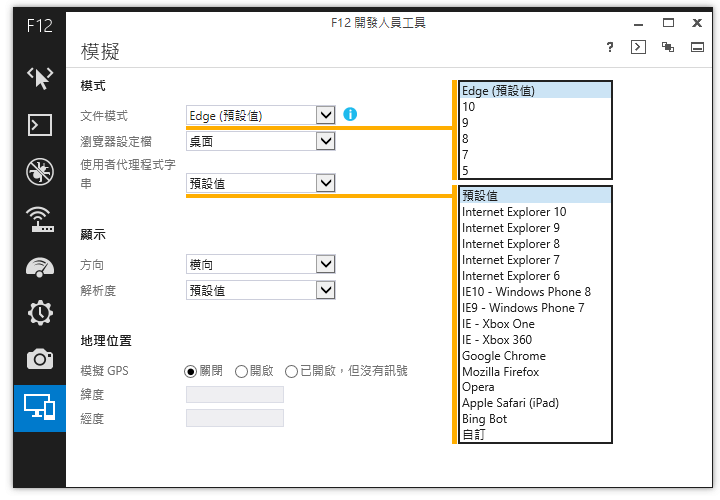Open the Debugger bug icon

coord(40,172)
